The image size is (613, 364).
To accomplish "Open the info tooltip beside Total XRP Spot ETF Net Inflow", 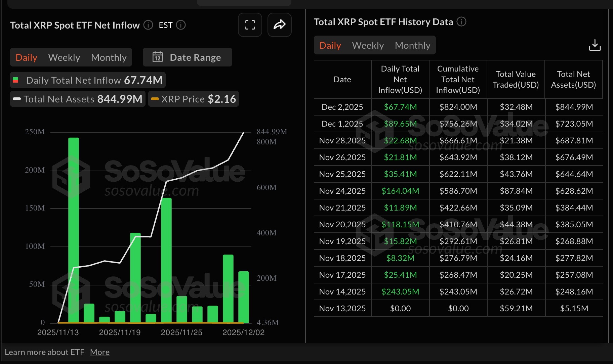I will [148, 25].
